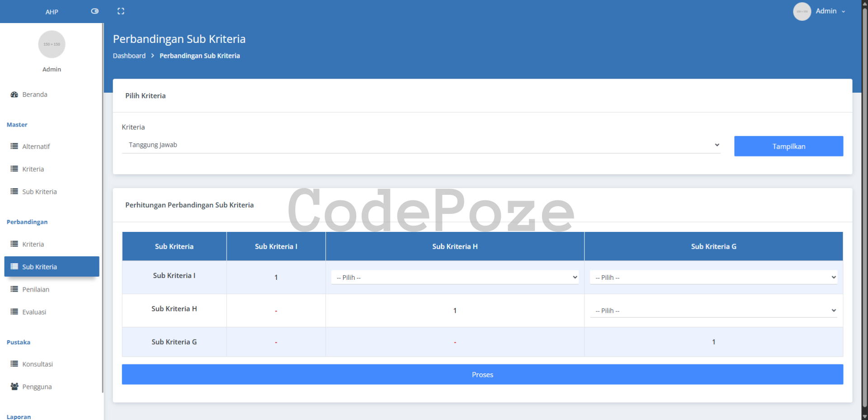Click the Tampilkan button
Viewport: 868px width, 420px height.
(788, 146)
